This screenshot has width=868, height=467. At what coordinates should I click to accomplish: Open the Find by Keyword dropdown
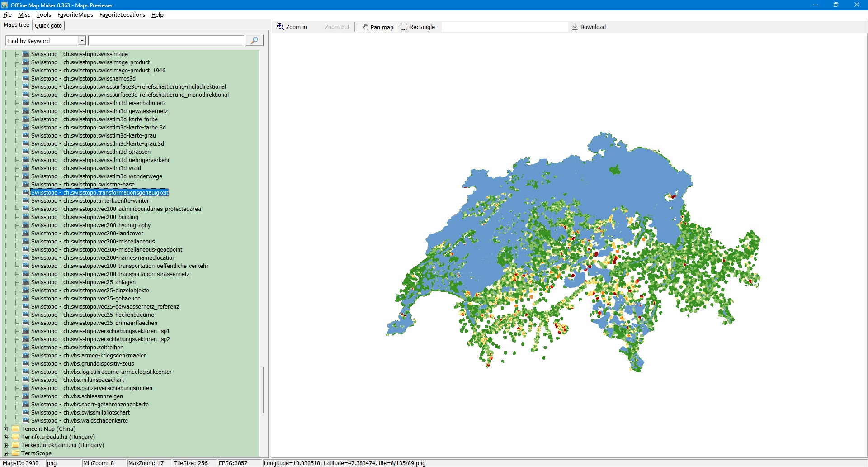(x=82, y=41)
